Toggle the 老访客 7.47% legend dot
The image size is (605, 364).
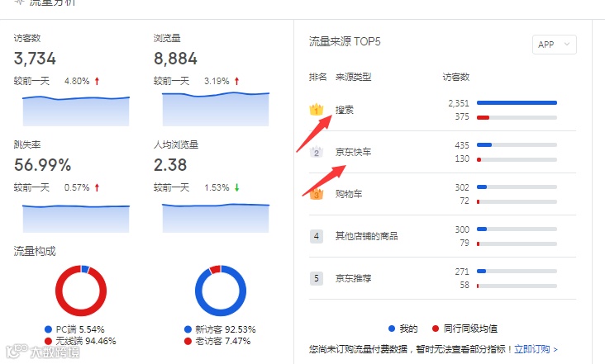188,341
